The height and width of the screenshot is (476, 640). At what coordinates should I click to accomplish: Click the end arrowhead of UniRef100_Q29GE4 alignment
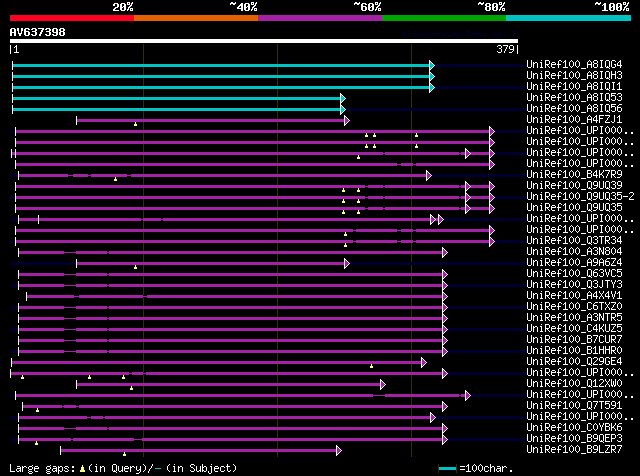424,363
